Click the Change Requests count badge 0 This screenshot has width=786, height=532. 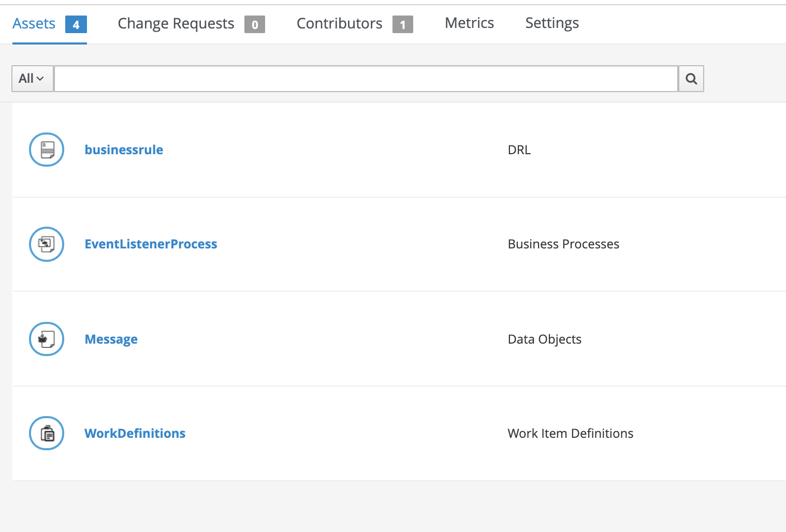pos(255,24)
